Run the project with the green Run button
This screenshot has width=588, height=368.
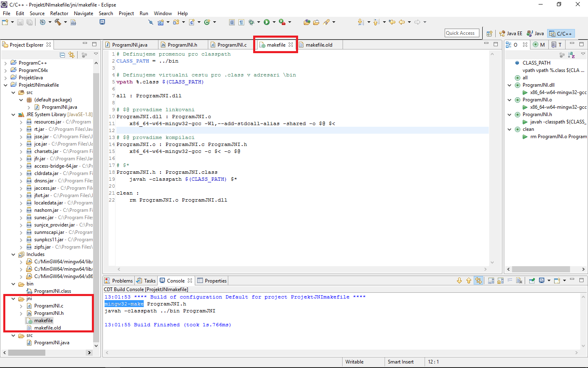[266, 22]
